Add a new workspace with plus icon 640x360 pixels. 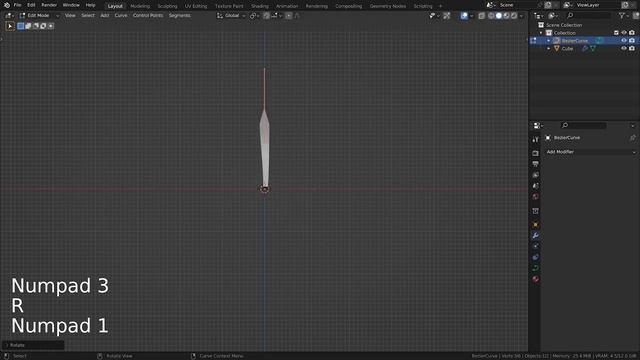click(x=440, y=6)
